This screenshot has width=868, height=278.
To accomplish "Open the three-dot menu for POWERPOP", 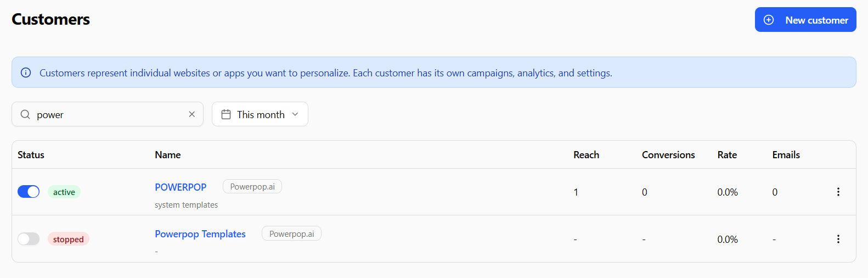I will click(838, 192).
